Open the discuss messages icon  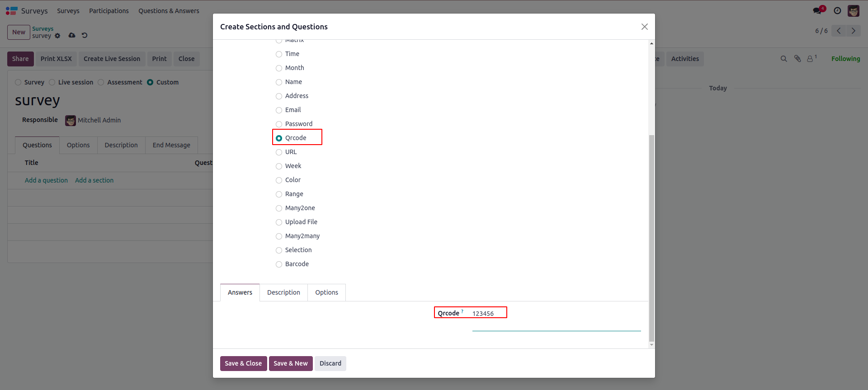point(817,10)
